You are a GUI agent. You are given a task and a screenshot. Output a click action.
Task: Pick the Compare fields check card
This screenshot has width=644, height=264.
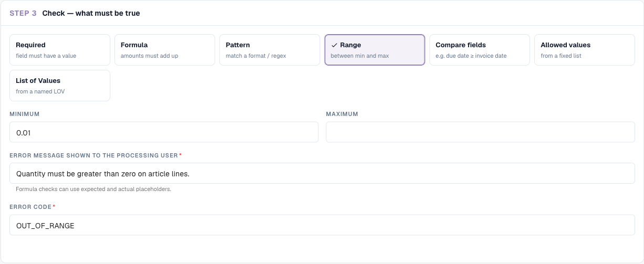(x=480, y=50)
